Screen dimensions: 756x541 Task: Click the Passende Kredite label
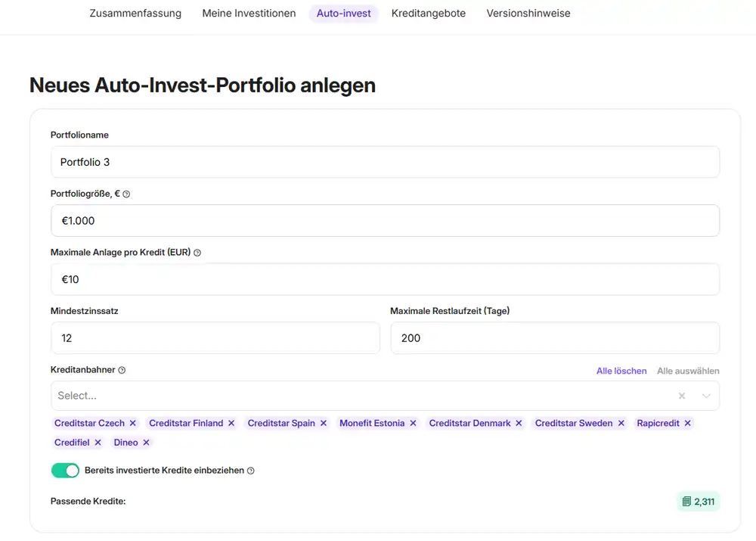coord(88,502)
